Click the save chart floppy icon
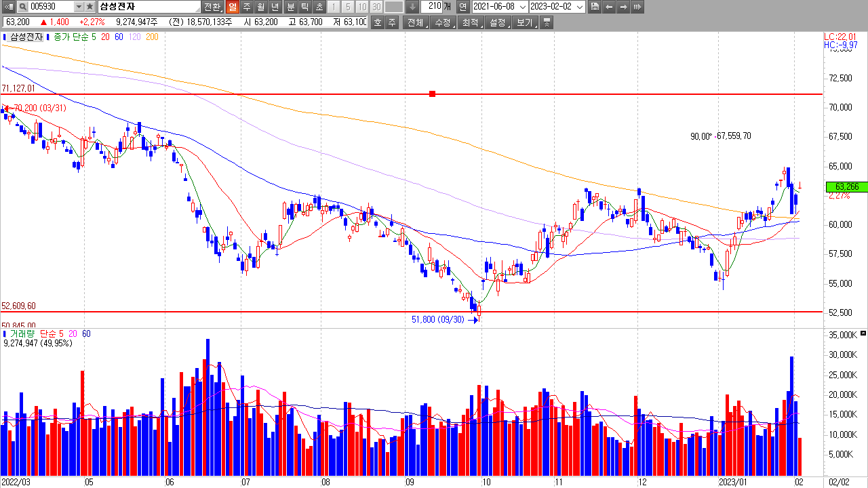 [595, 7]
